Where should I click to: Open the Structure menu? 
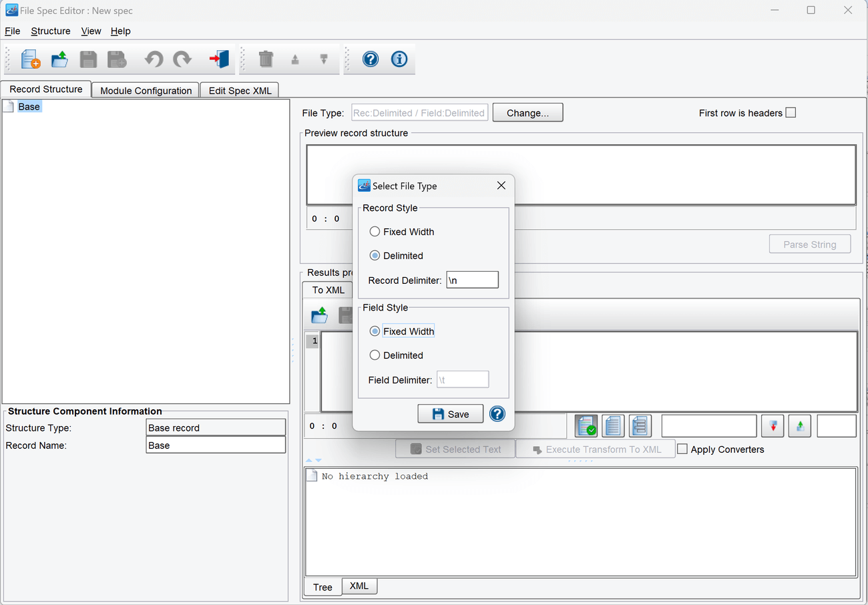[51, 31]
